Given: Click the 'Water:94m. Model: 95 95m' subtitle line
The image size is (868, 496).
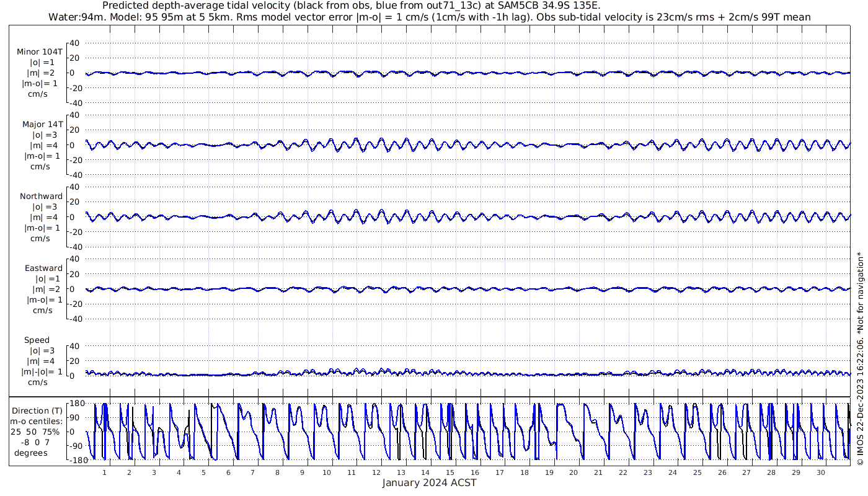Looking at the screenshot, I should coord(429,17).
